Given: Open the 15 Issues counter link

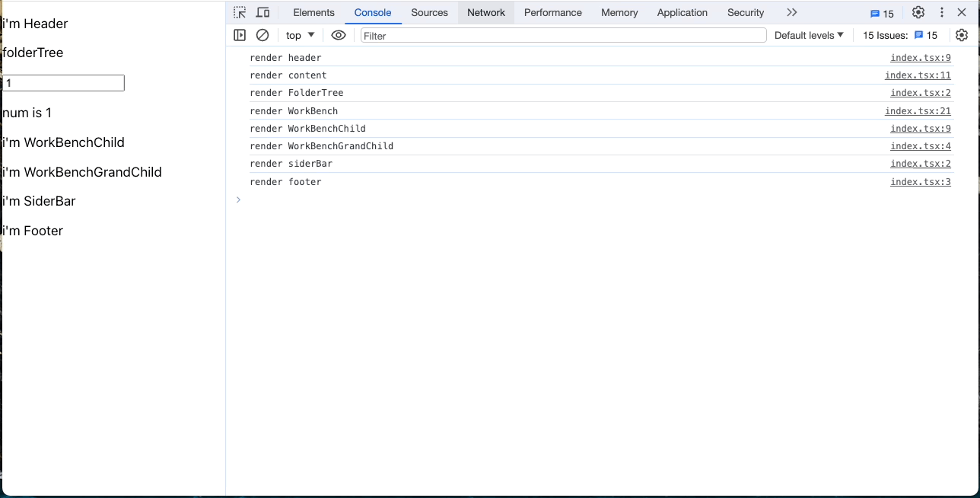Looking at the screenshot, I should tap(900, 35).
